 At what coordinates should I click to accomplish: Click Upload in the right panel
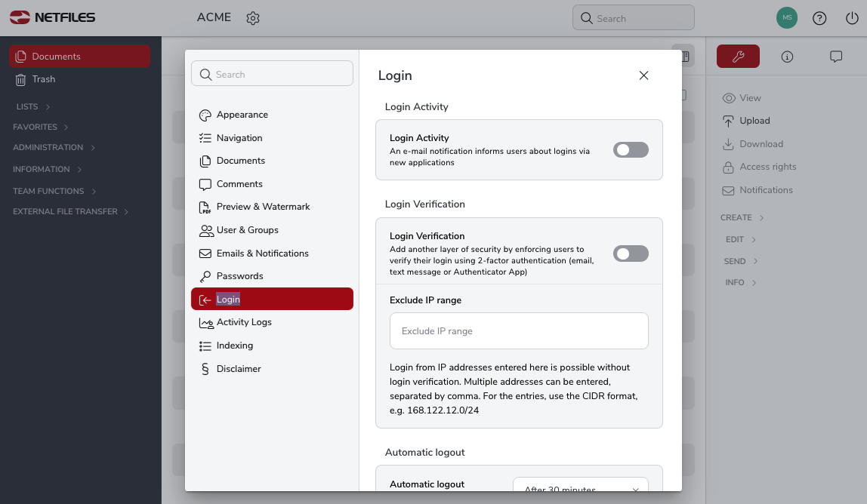[754, 121]
